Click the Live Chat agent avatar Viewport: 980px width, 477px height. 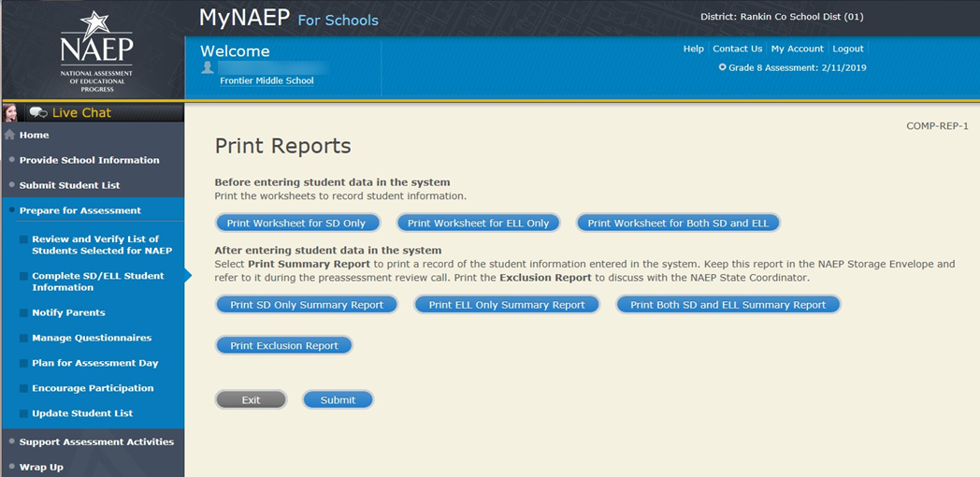(x=10, y=112)
